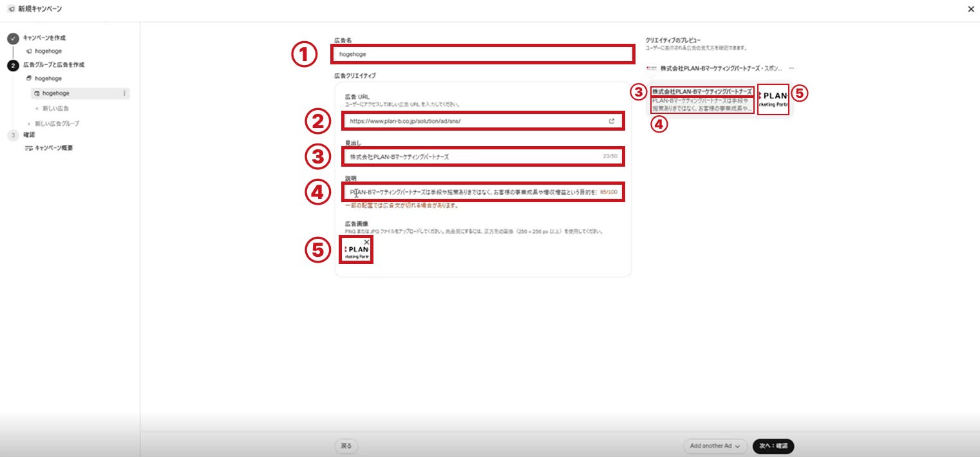This screenshot has width=980, height=457.
Task: Click the advertiser logo in preview header
Action: click(x=652, y=68)
